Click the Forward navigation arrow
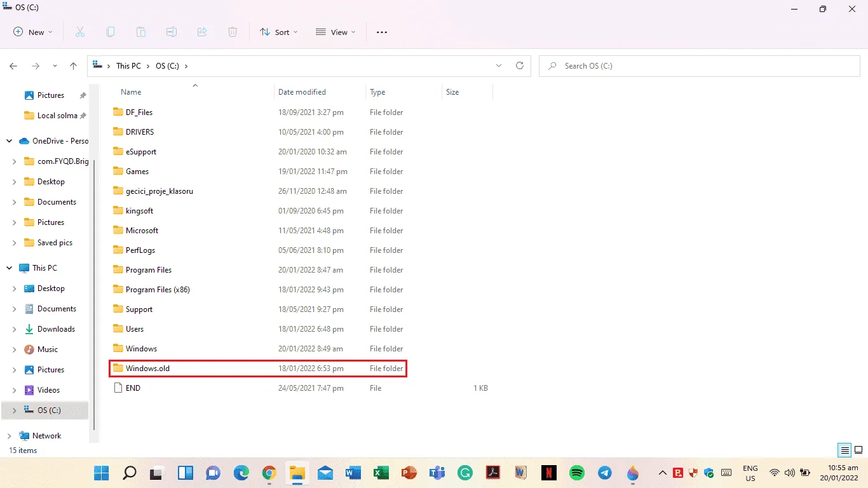The image size is (868, 488). (36, 65)
